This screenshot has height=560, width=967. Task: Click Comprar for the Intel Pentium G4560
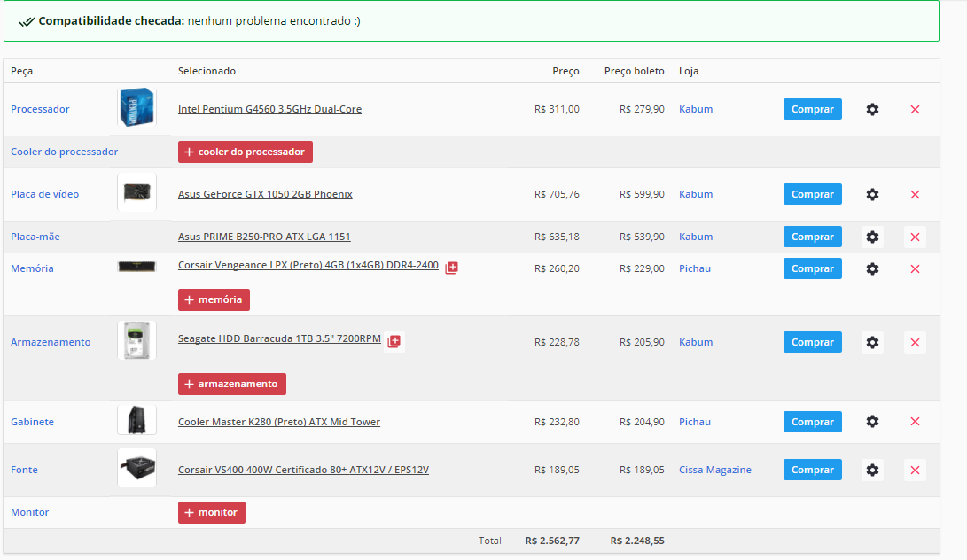pyautogui.click(x=812, y=109)
